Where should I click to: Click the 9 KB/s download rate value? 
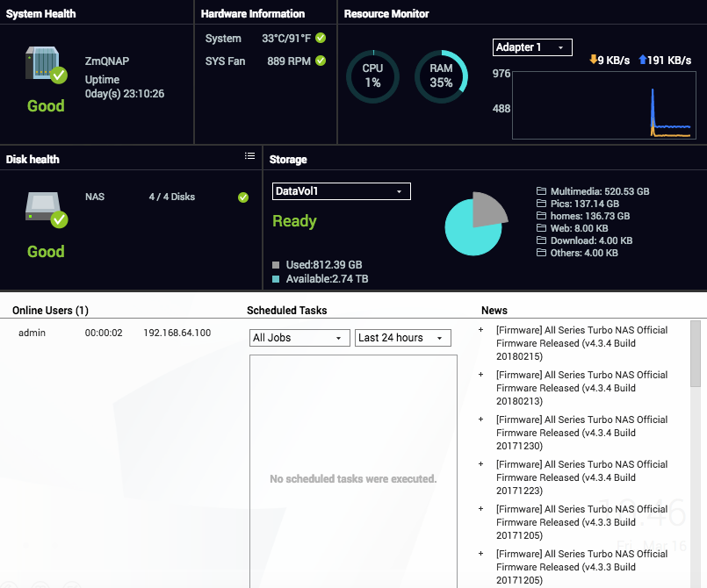(x=614, y=60)
